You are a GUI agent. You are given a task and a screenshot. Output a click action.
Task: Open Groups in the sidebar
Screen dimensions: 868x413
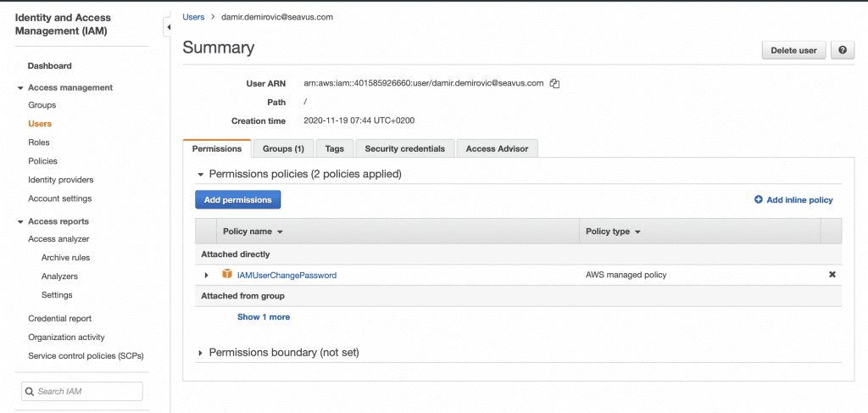pyautogui.click(x=42, y=105)
